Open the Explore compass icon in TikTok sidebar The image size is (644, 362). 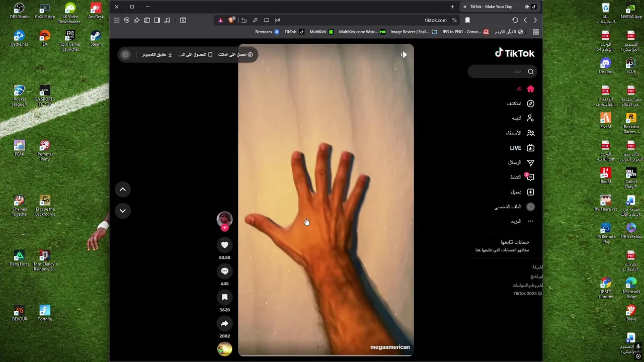(530, 104)
